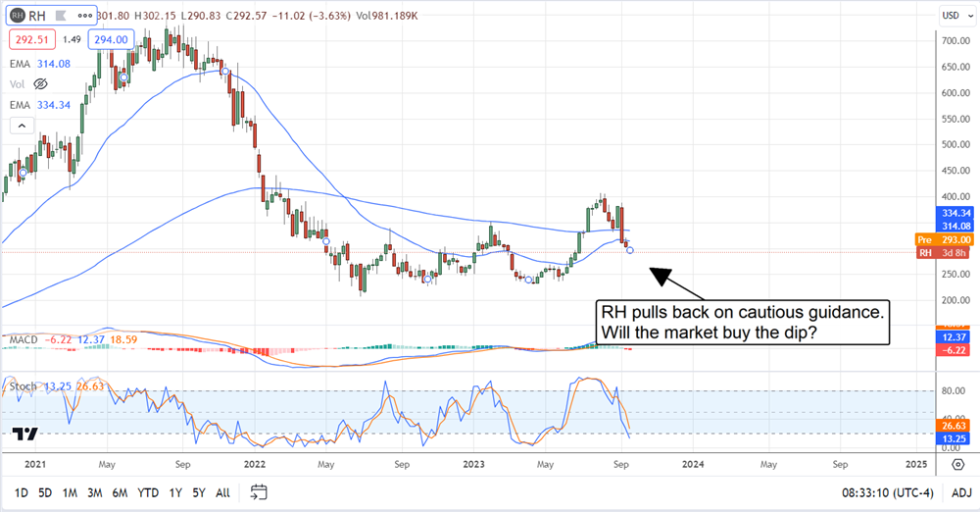Click the 2023 label on time axis
Viewport: 980px width, 512px height.
[473, 464]
